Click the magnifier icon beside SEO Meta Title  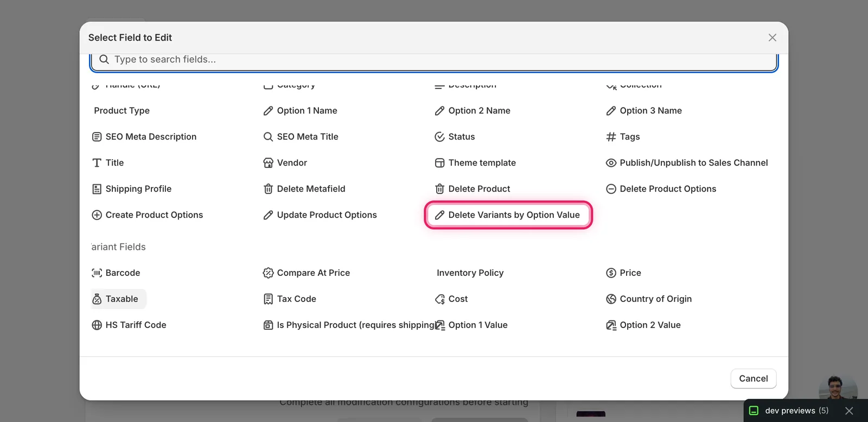(x=268, y=137)
